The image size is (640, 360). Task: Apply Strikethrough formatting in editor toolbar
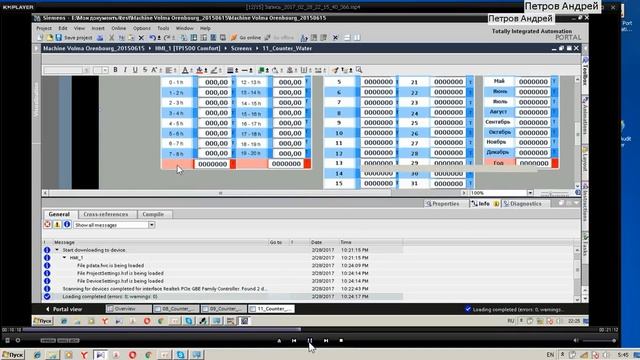click(x=145, y=70)
